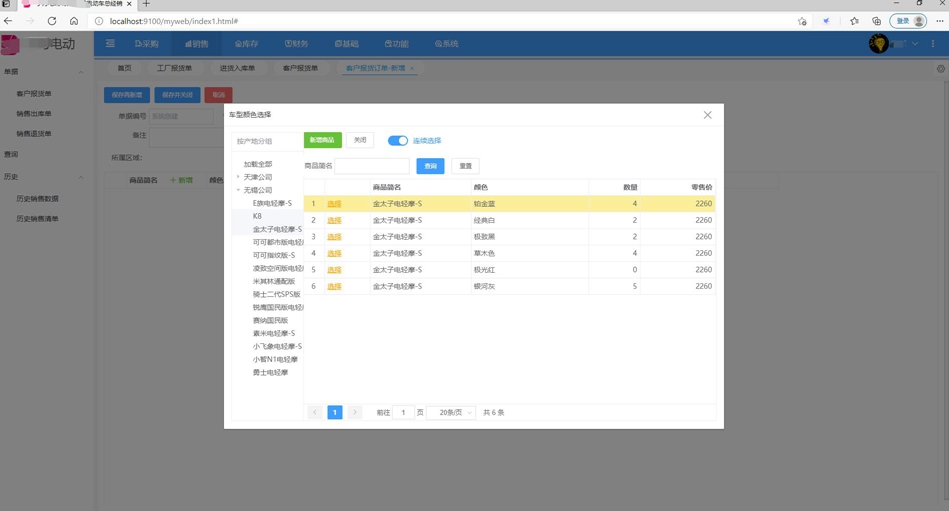Screen dimensions: 949x511
Task: Select 勇士电轻摩 in the tree list
Action: coord(270,372)
